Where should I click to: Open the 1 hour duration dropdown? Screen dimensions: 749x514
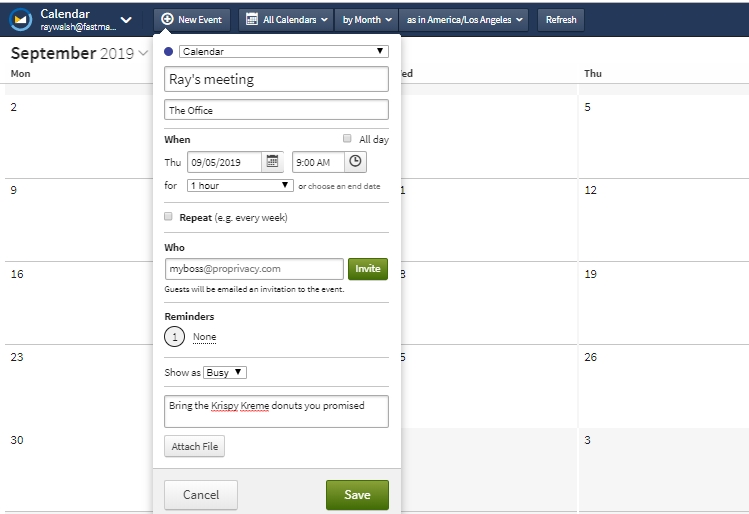click(x=240, y=185)
